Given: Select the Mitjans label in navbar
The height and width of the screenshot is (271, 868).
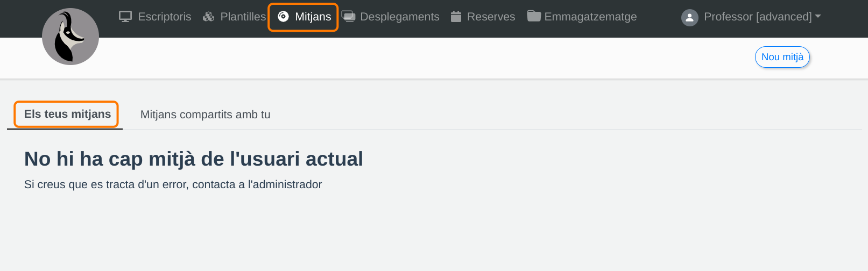Looking at the screenshot, I should click(x=313, y=17).
